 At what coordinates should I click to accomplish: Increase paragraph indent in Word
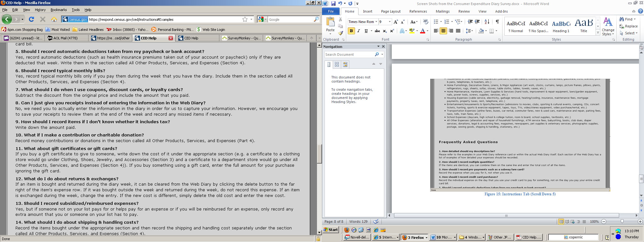coord(477,22)
